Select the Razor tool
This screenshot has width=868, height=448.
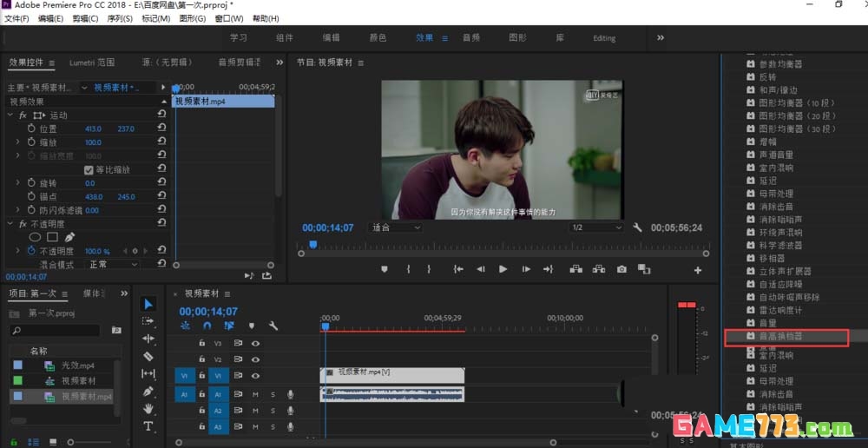point(148,356)
